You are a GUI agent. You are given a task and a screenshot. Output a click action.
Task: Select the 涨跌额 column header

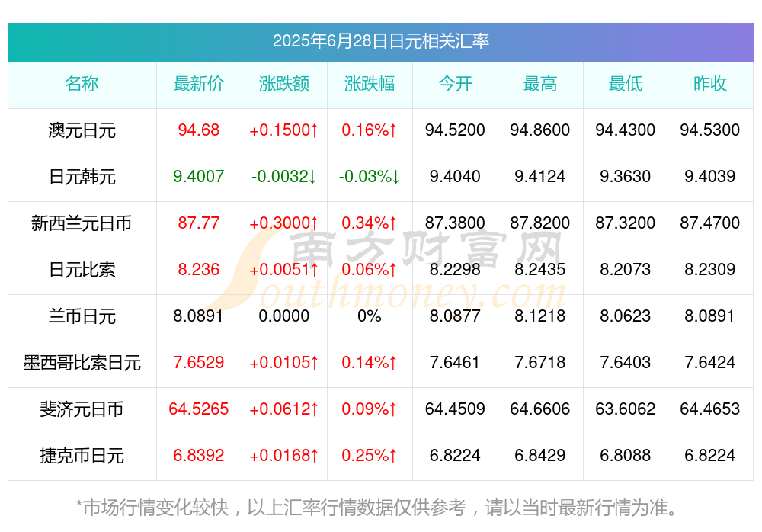[x=284, y=84]
